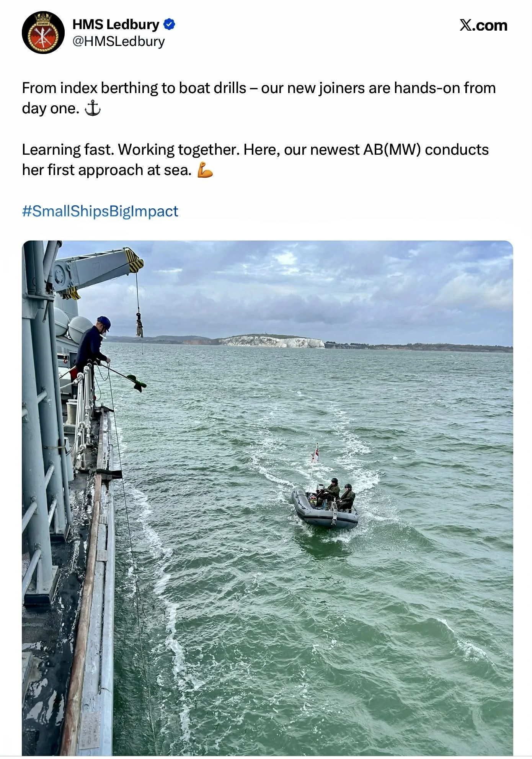Open the HMS Ledbury profile avatar
Screen dimensions: 532x759
pos(43,33)
